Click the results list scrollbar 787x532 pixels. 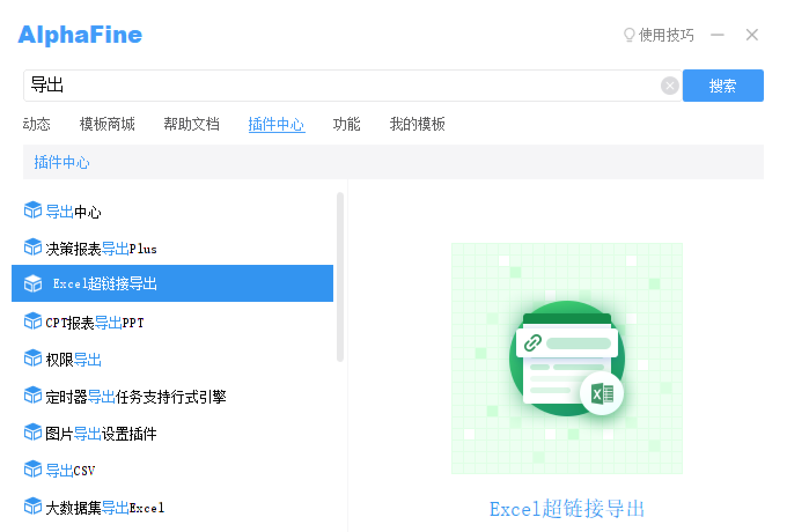coord(340,278)
